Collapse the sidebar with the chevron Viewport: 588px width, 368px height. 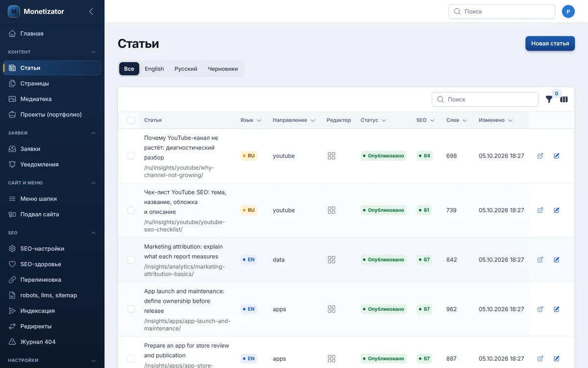click(91, 11)
